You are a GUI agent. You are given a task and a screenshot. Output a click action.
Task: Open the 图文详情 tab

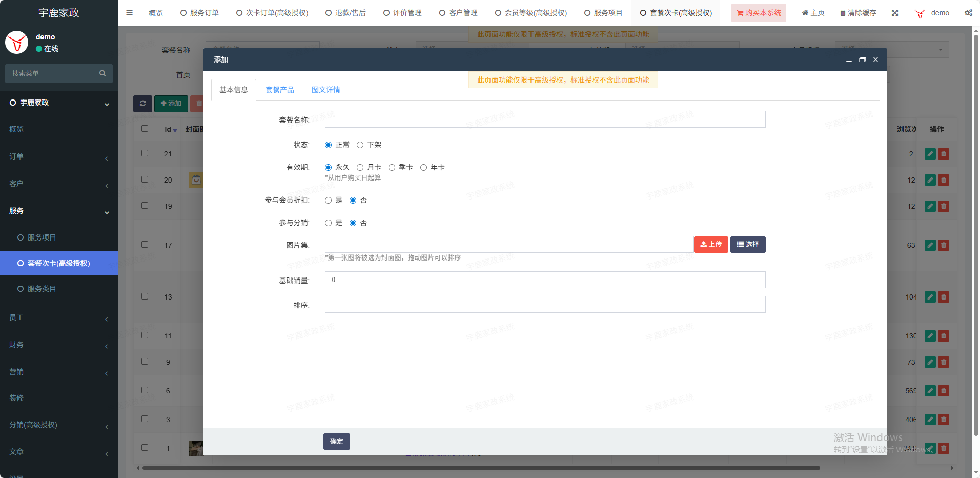[x=325, y=90]
